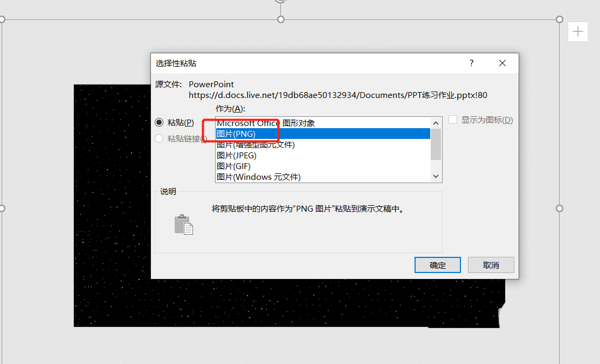Click the right-middle slide selection handle

tap(560, 208)
